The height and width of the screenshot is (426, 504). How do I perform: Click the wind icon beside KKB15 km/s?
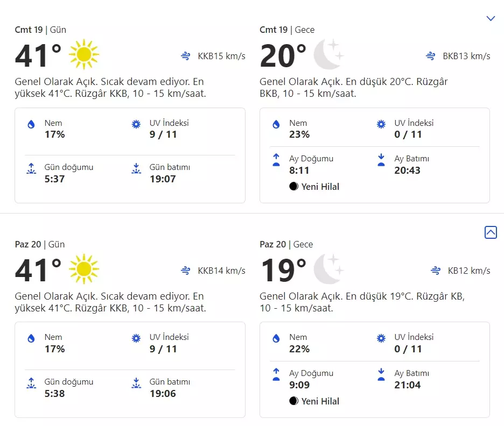point(186,56)
